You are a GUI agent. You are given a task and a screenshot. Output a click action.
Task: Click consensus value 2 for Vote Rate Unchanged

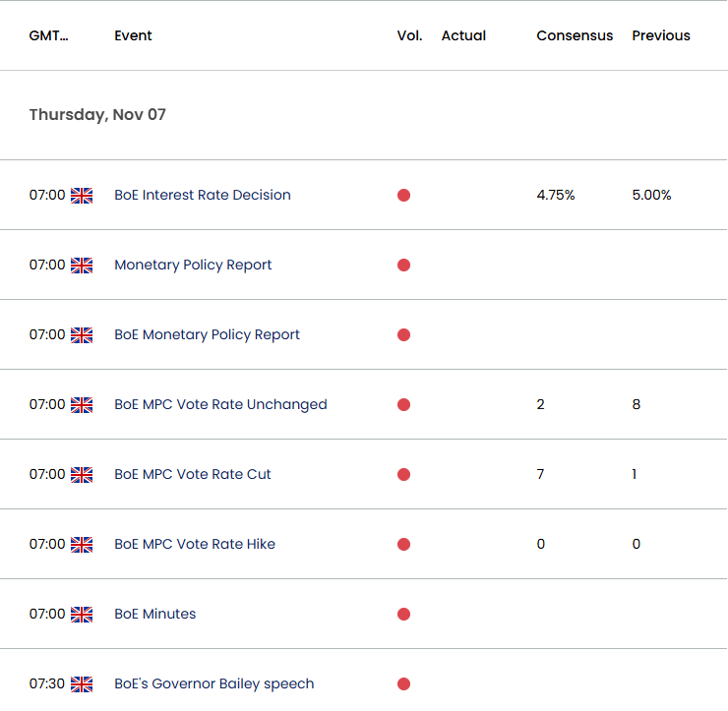pyautogui.click(x=540, y=405)
